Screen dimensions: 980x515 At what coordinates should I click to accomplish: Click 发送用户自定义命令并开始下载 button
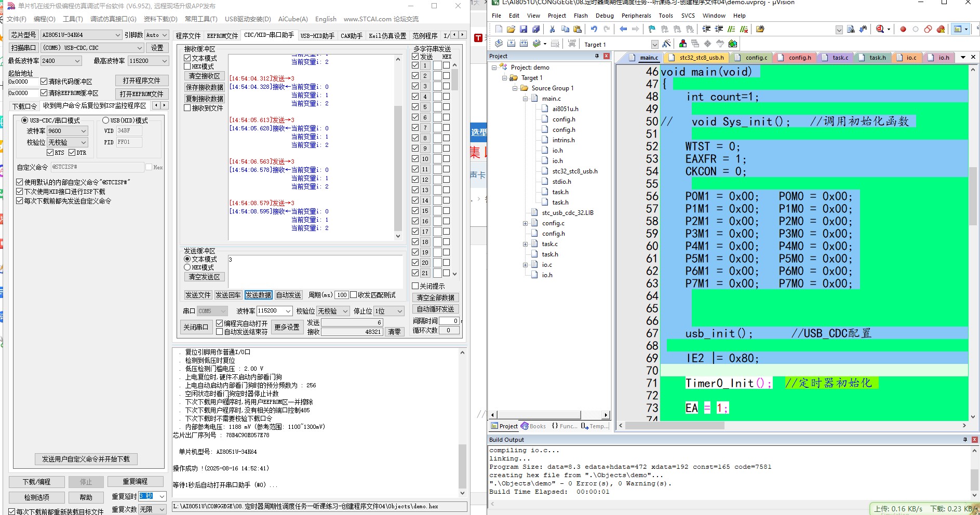pos(86,459)
